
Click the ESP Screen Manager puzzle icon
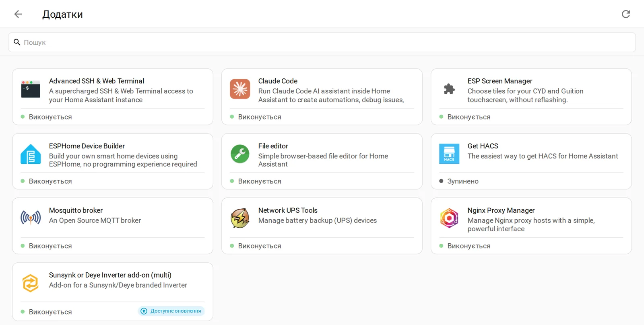[x=449, y=89]
